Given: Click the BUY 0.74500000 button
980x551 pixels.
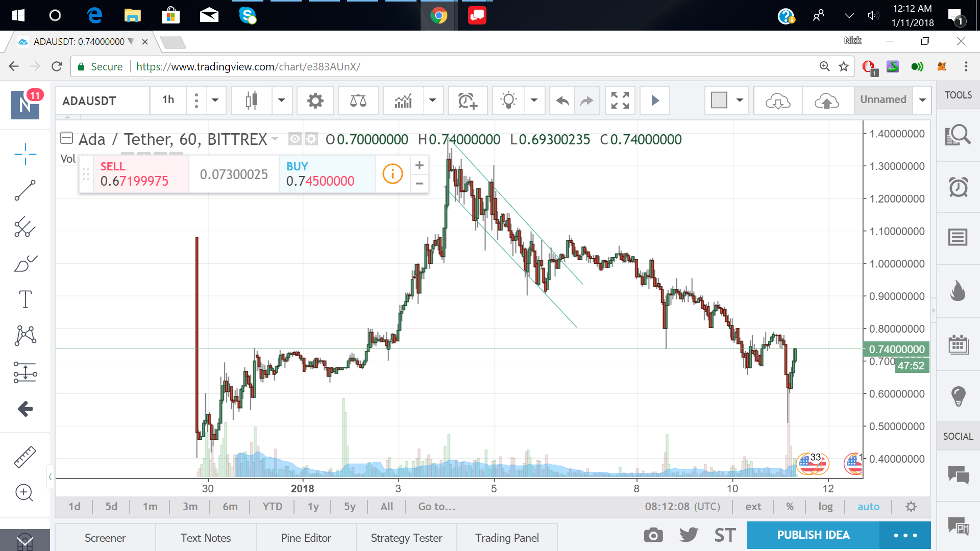Looking at the screenshot, I should pos(327,174).
